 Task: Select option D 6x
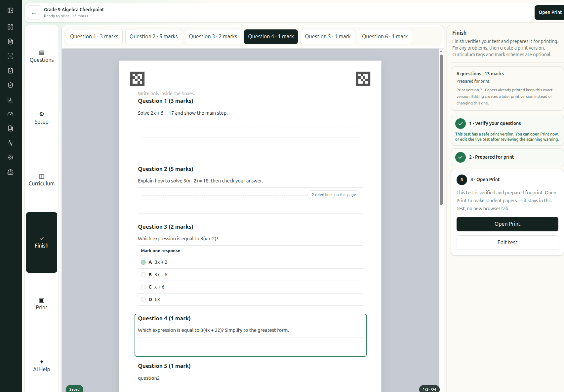pyautogui.click(x=250, y=299)
